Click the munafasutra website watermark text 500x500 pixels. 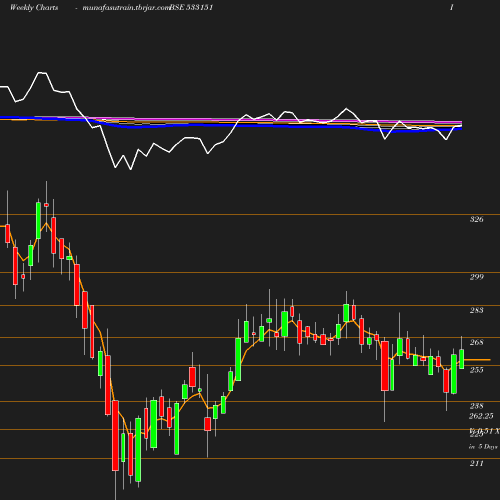[x=126, y=7]
